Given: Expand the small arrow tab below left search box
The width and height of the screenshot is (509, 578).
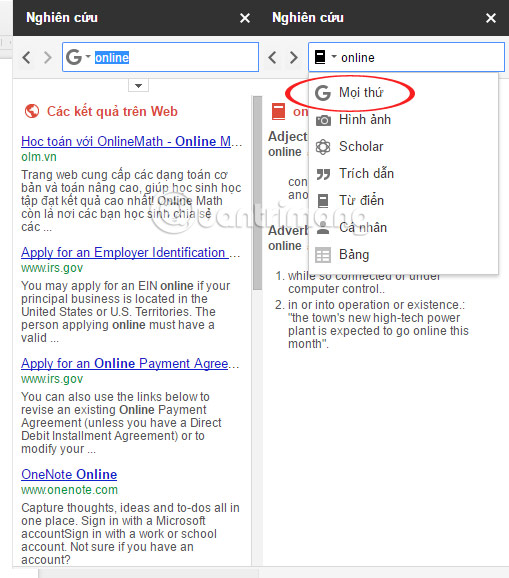Looking at the screenshot, I should 138,86.
